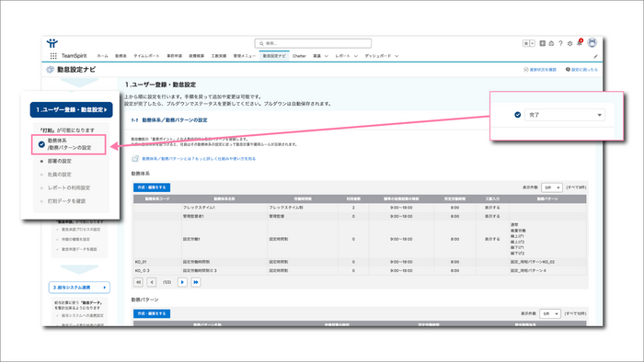This screenshot has height=362, width=644.
Task: Select the 部署の設定 step bullet
Action: (41, 161)
